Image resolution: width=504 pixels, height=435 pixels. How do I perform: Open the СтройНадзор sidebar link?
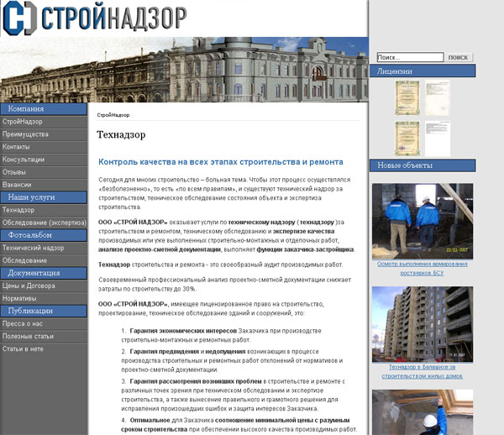22,122
